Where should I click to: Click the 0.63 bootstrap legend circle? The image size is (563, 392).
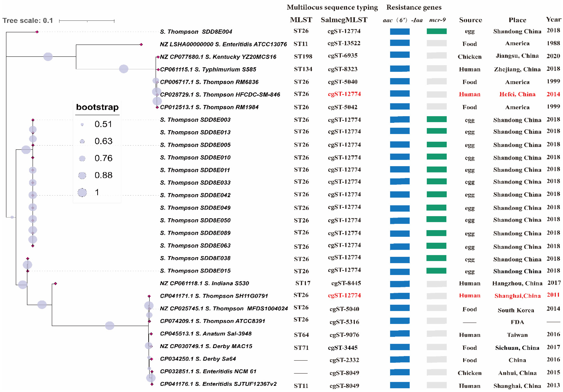click(x=82, y=141)
